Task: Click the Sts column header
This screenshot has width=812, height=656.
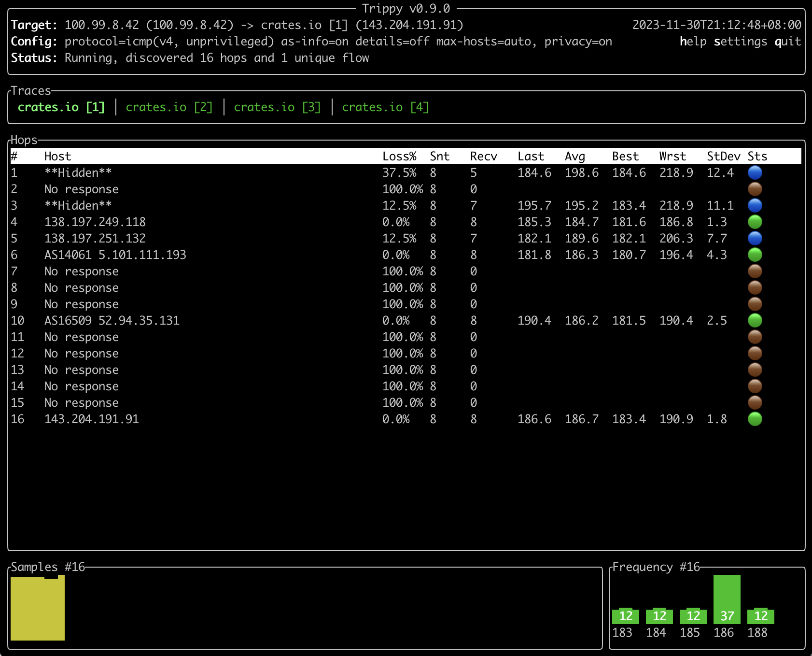Action: (x=757, y=157)
